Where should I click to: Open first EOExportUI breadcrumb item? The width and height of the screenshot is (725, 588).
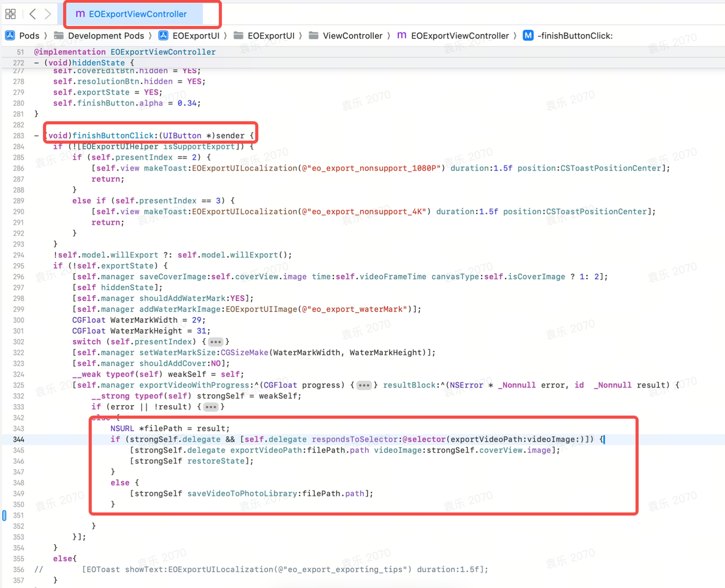click(196, 36)
